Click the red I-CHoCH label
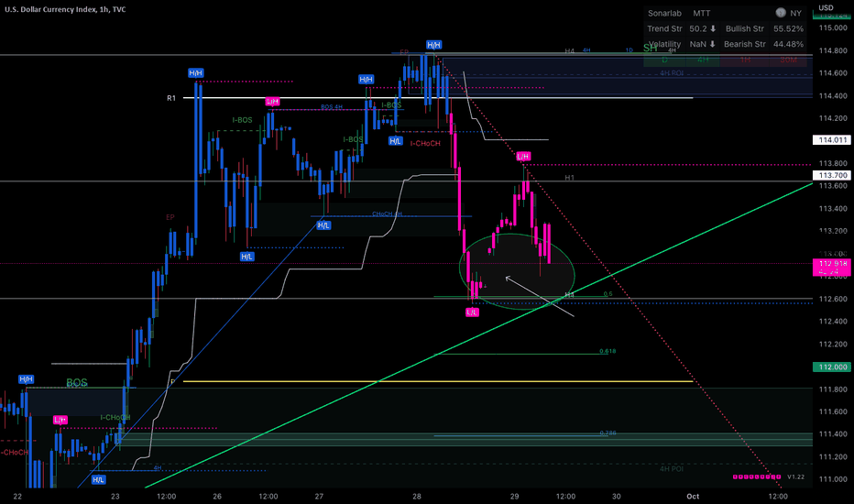854x504 pixels. click(425, 143)
